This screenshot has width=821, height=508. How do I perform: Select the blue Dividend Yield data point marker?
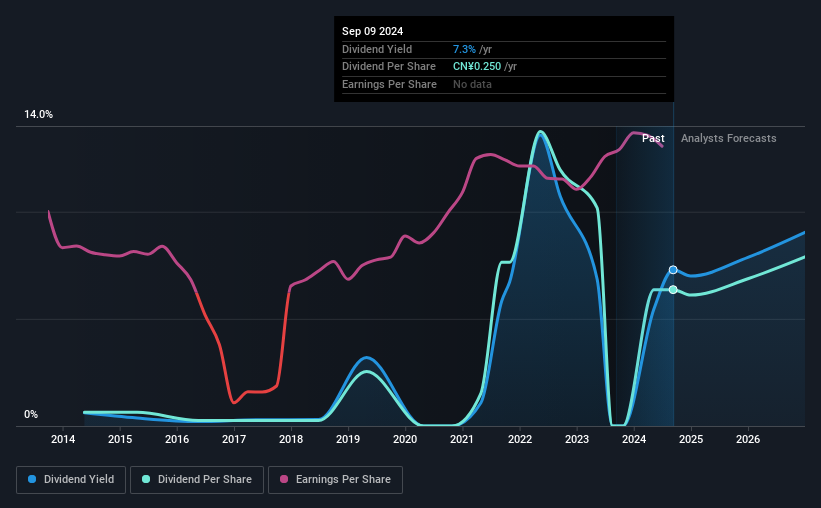[x=673, y=270]
